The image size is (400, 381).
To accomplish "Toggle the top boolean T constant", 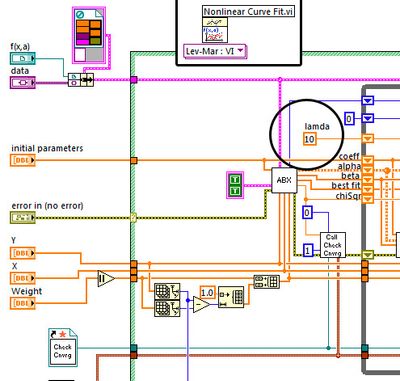I will [x=235, y=180].
